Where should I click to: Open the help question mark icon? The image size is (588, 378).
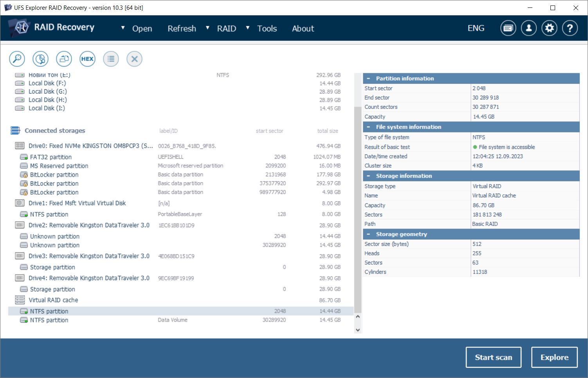tap(570, 28)
